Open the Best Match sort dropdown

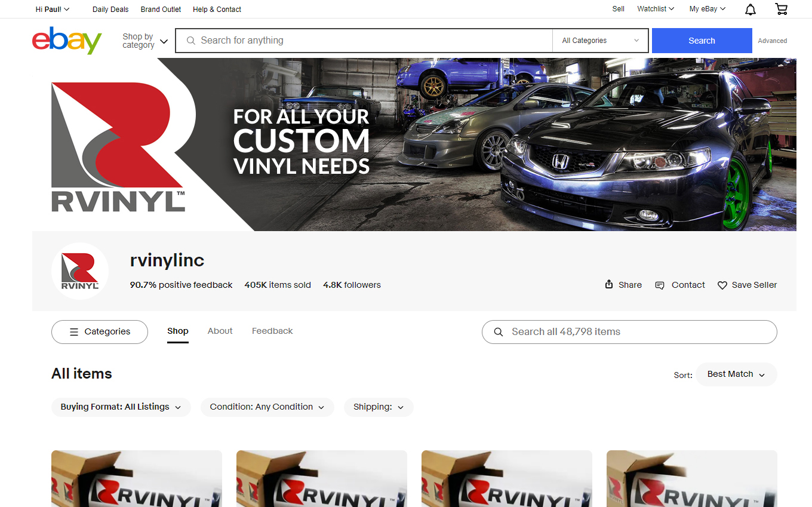click(736, 374)
